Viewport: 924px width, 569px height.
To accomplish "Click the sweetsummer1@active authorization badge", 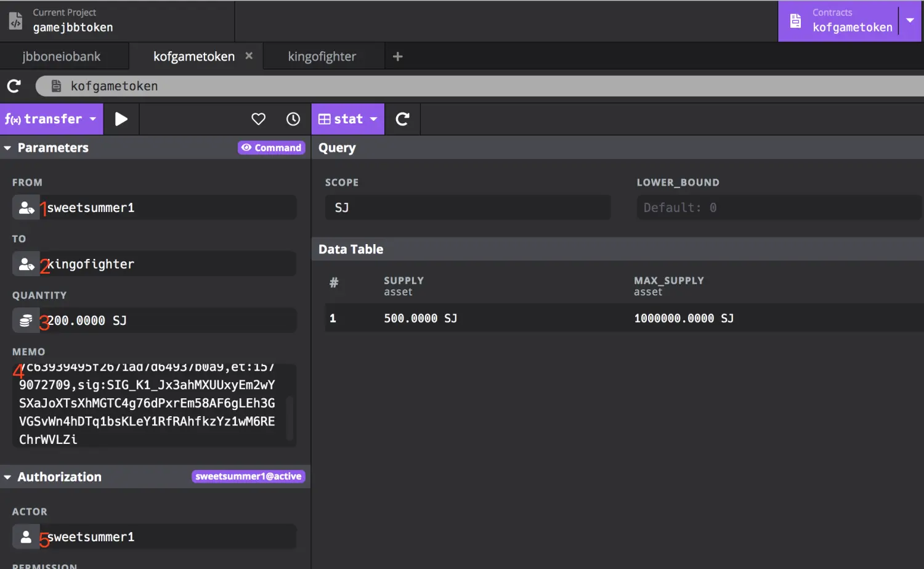I will pos(248,477).
